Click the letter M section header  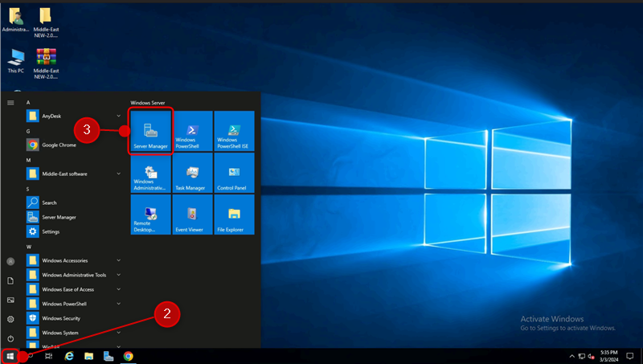point(28,160)
